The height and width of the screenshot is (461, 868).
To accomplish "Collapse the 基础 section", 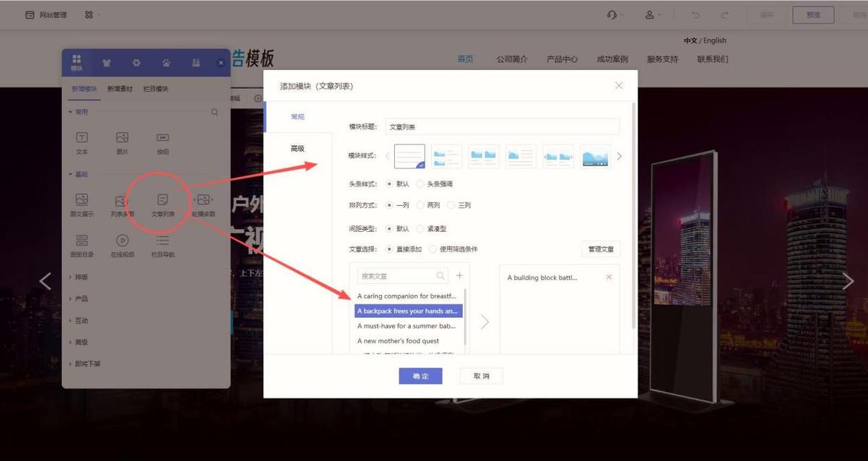I will (x=78, y=174).
